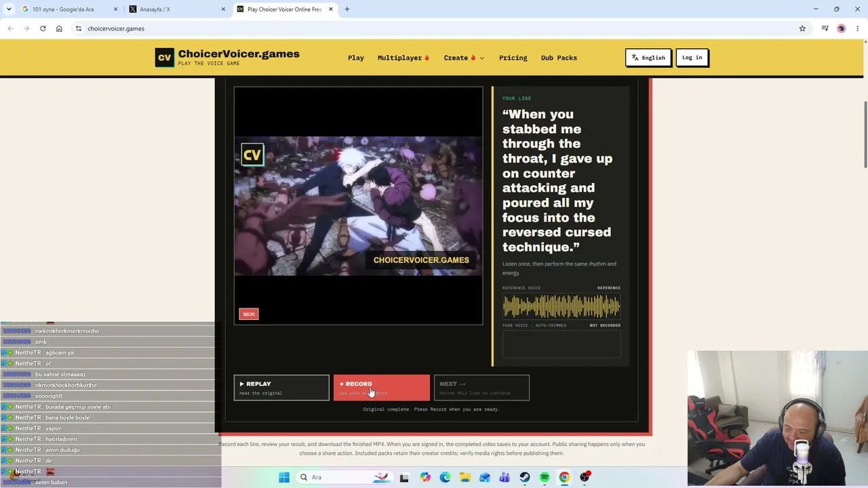Click the "NOT RECORDED" status label
Image resolution: width=868 pixels, height=488 pixels.
pyautogui.click(x=605, y=325)
